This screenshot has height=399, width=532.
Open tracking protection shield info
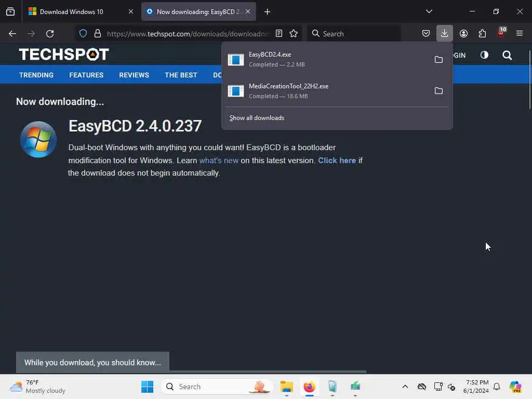coord(83,34)
